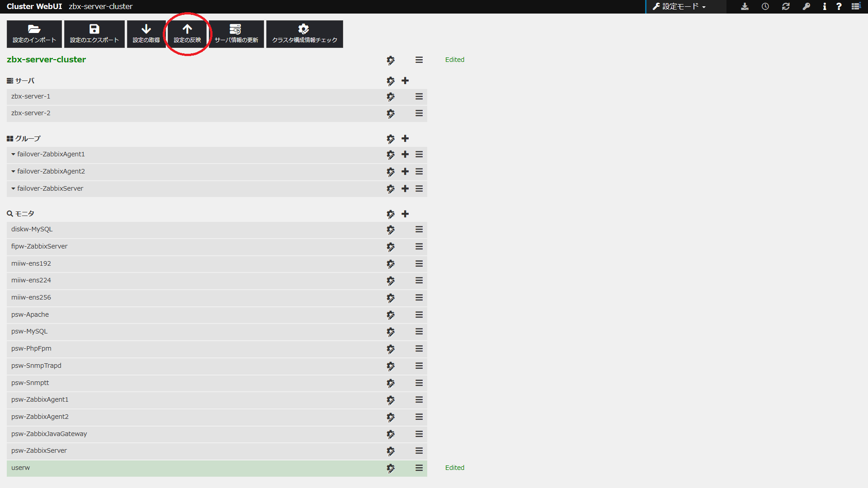Add new item to モニタ section
868x488 pixels.
(405, 213)
